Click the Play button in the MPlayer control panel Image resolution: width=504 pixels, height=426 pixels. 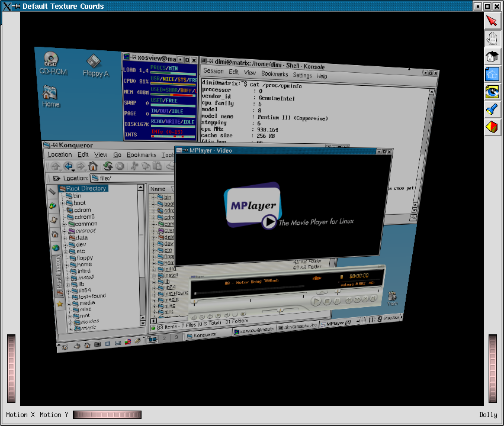[x=316, y=301]
